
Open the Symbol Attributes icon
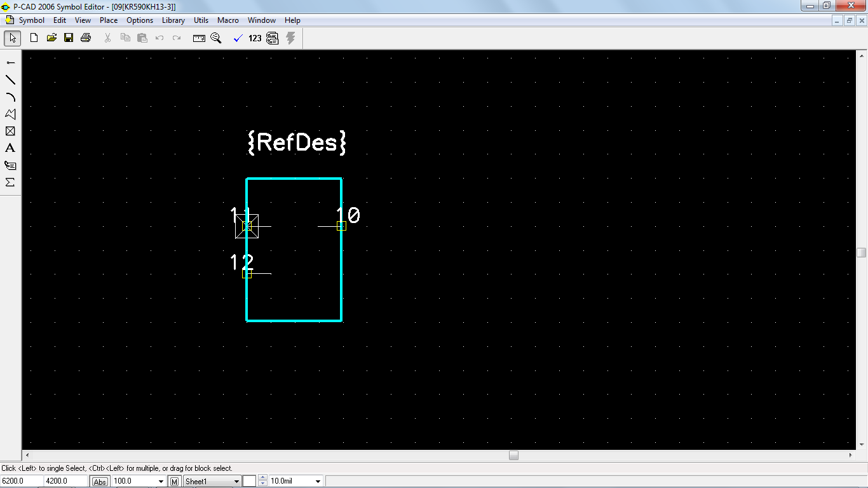click(x=273, y=38)
